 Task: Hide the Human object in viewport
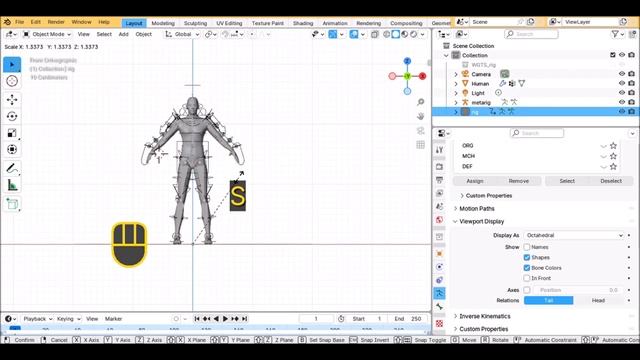pos(622,83)
